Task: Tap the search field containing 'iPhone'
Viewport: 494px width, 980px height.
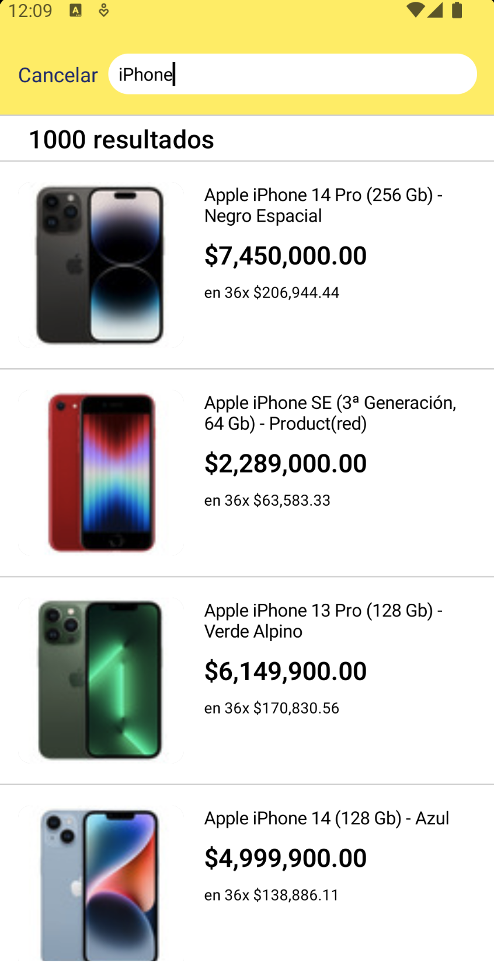Action: pyautogui.click(x=292, y=73)
